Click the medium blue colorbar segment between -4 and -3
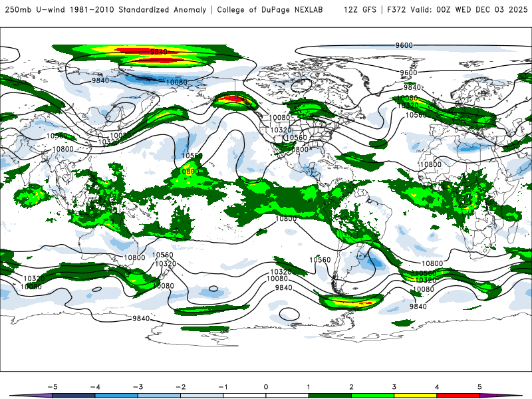This screenshot has height=399, width=532. coord(116,396)
